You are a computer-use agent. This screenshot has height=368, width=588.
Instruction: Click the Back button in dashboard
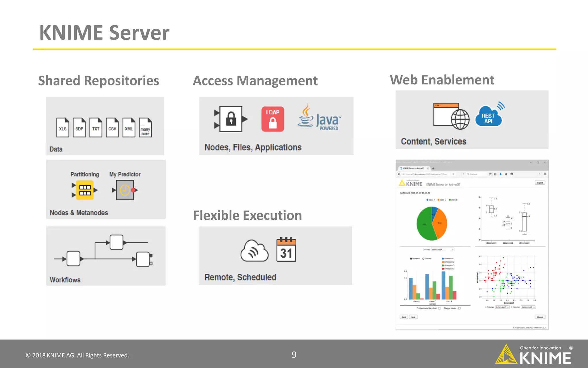[x=404, y=317]
